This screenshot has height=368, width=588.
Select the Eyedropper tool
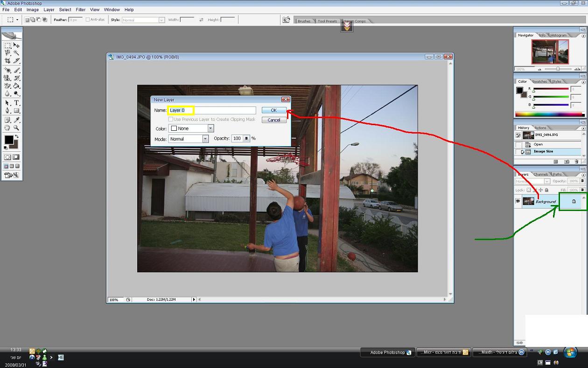click(16, 120)
